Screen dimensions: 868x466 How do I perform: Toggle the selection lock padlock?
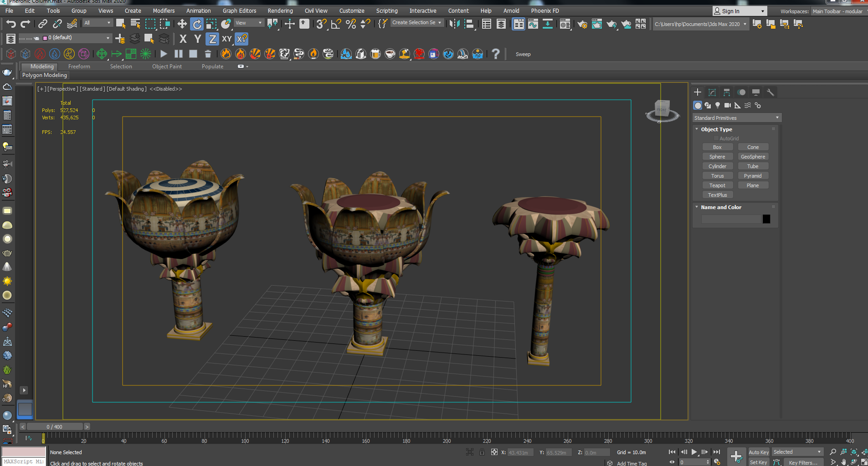pos(482,452)
